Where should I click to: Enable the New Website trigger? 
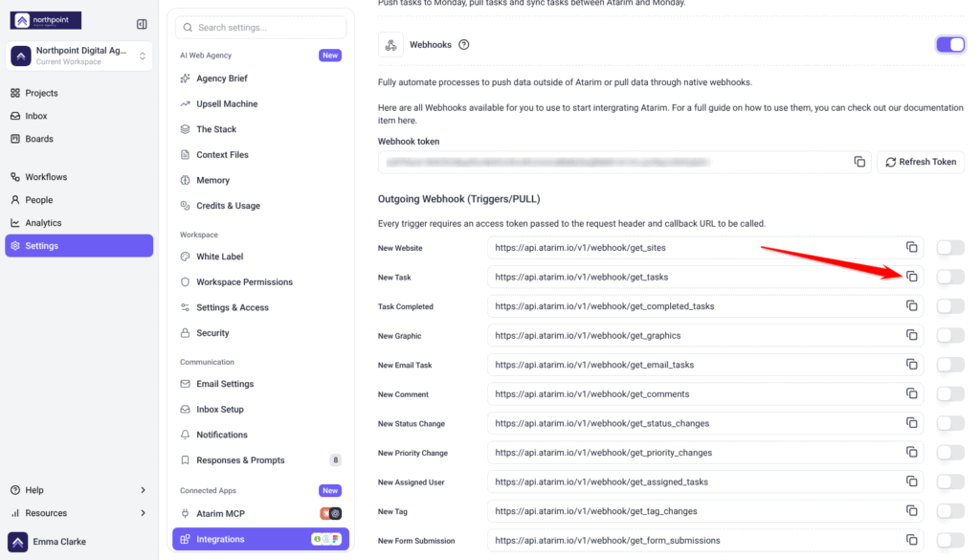(x=950, y=248)
